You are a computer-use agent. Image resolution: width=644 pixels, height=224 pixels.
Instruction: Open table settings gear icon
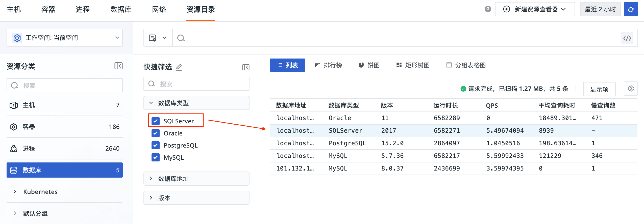pyautogui.click(x=631, y=89)
